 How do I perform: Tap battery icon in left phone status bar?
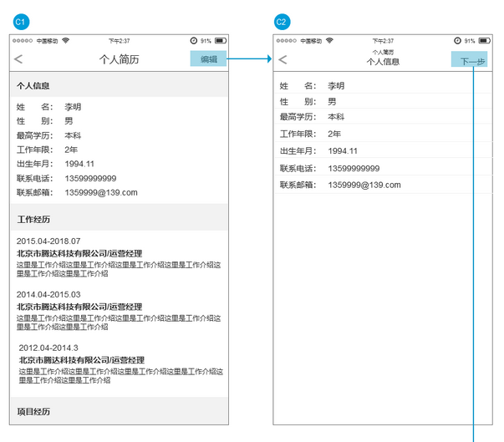(220, 40)
